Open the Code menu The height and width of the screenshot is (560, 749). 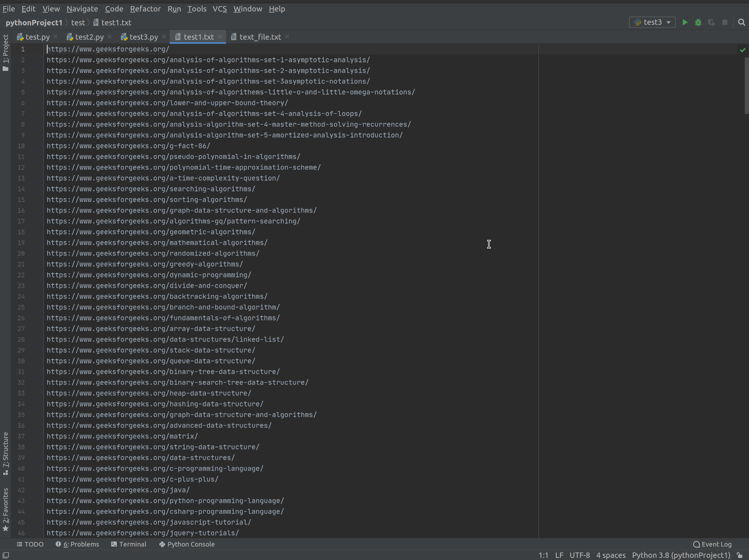114,9
